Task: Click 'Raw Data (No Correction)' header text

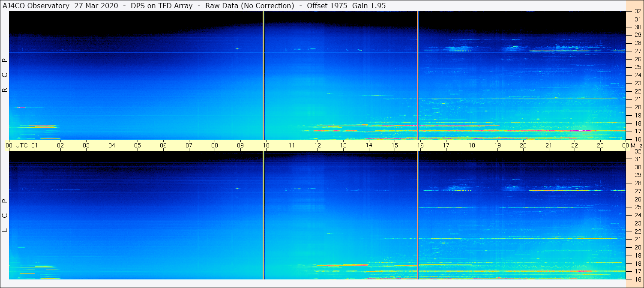Action: [x=249, y=6]
